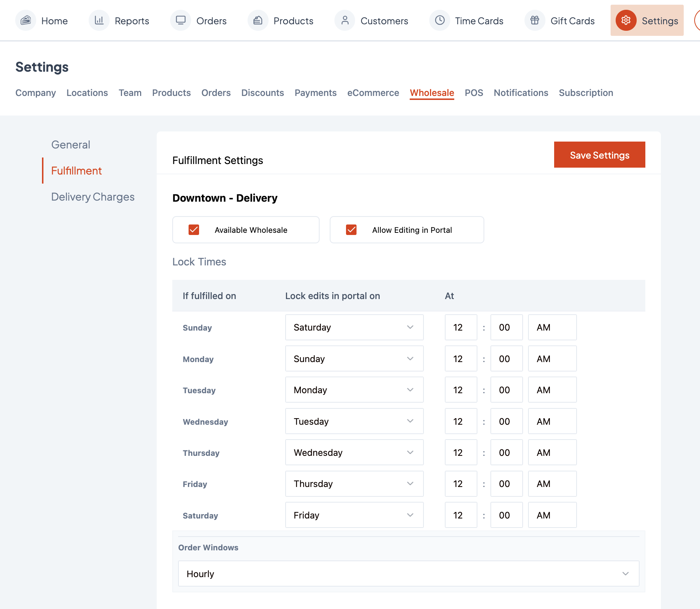Switch to the eCommerce settings tab
The width and height of the screenshot is (700, 609).
pyautogui.click(x=373, y=93)
